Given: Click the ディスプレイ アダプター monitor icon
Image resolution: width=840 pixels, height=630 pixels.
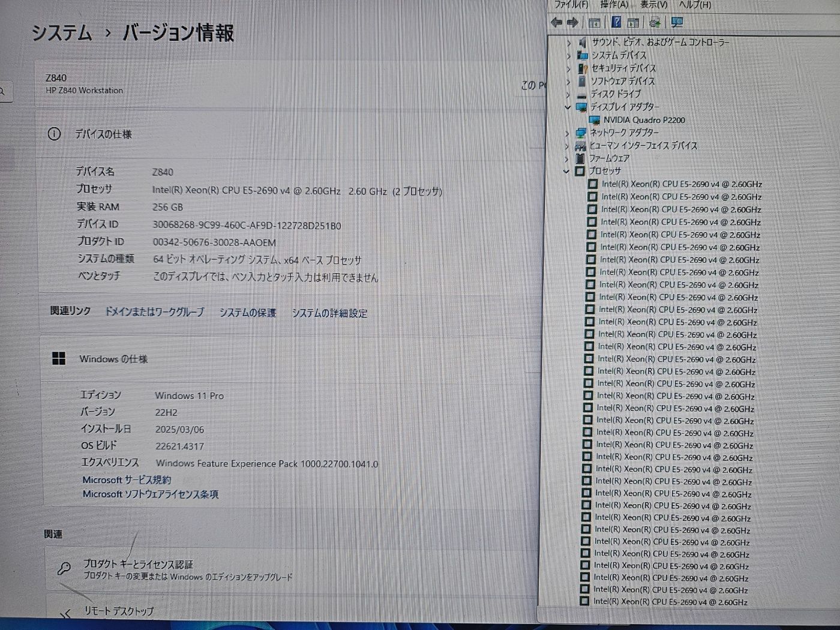Looking at the screenshot, I should pos(581,107).
